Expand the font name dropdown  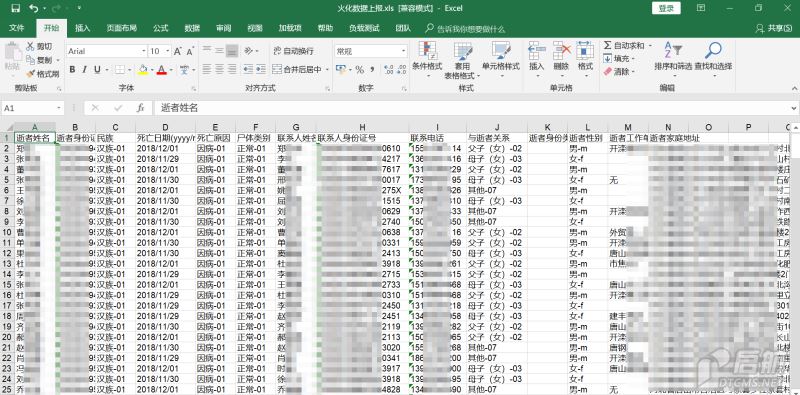143,51
